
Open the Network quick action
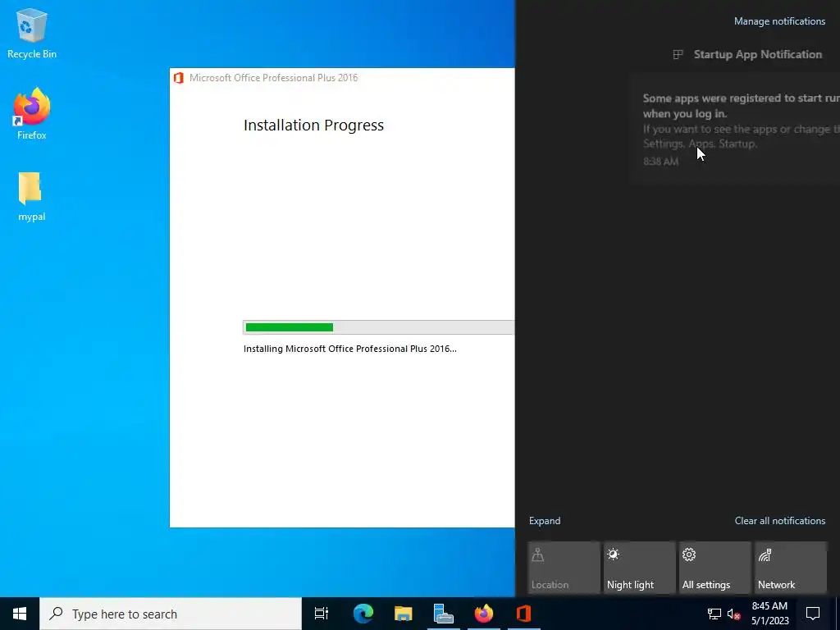click(x=791, y=568)
